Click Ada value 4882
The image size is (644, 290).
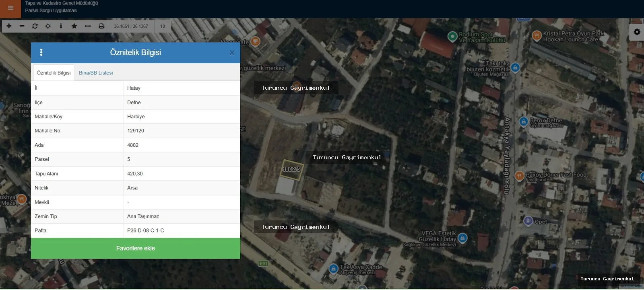pos(133,145)
